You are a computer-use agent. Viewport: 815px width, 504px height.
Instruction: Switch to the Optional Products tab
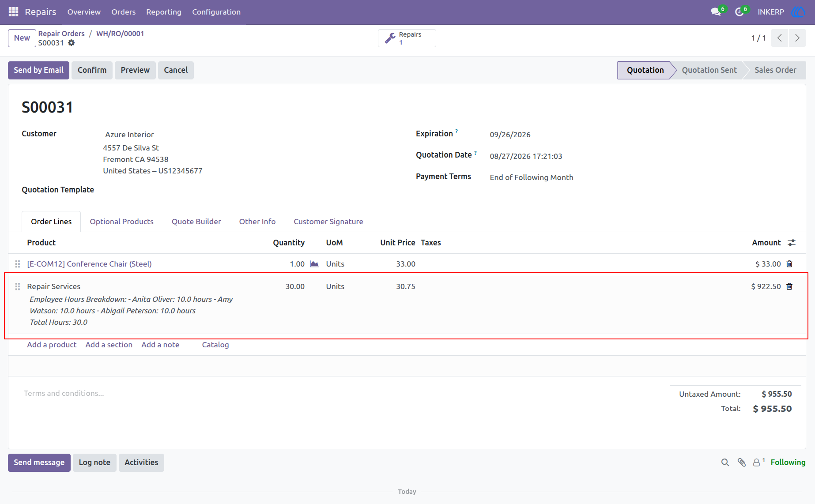pyautogui.click(x=121, y=222)
